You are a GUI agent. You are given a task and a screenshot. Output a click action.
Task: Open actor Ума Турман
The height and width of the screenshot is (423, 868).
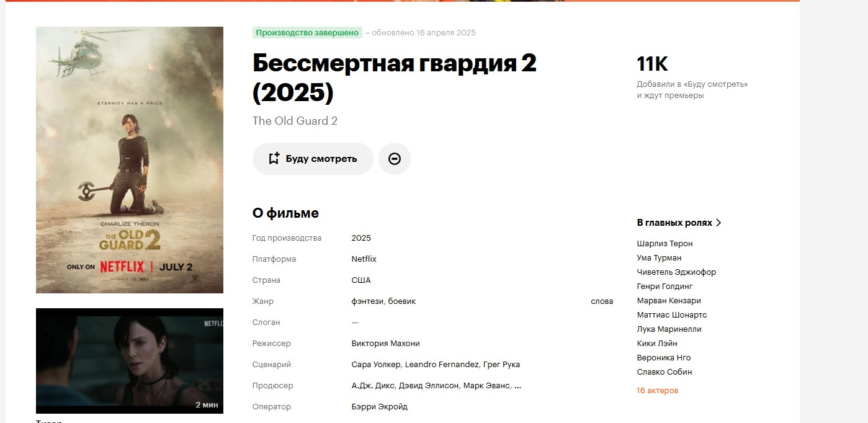pos(659,258)
